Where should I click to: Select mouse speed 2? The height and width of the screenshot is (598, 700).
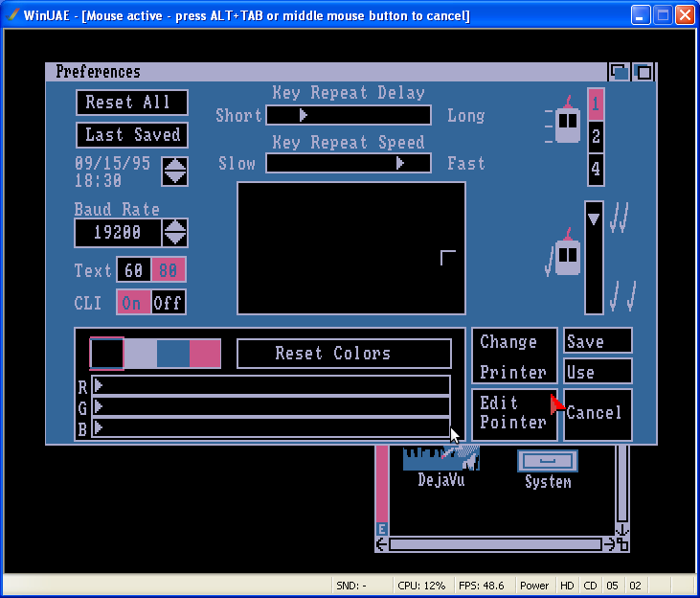pyautogui.click(x=596, y=136)
